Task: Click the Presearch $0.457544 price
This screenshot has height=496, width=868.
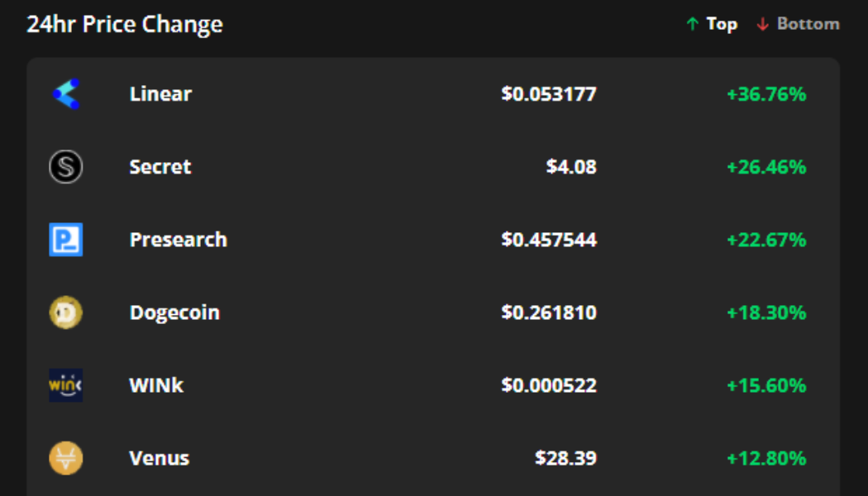Action: pyautogui.click(x=548, y=239)
